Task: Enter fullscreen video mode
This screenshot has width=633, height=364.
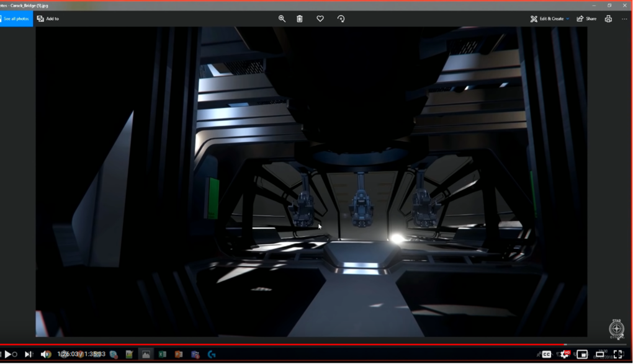Action: click(618, 354)
